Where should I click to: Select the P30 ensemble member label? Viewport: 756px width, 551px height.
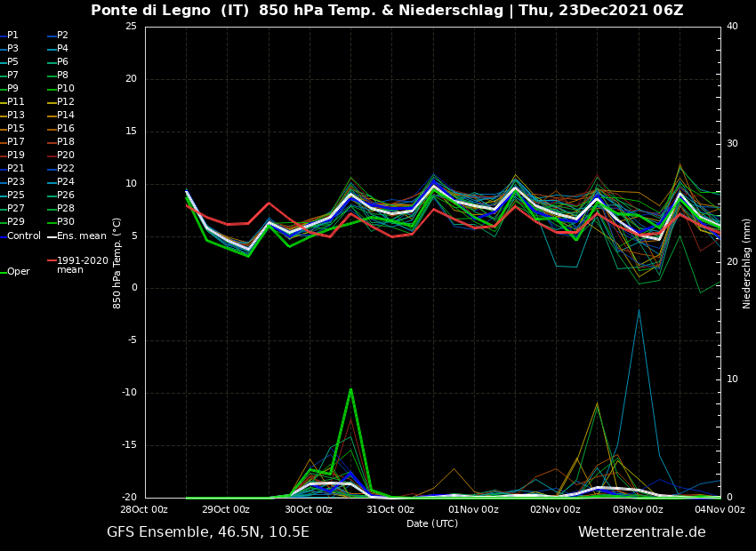pyautogui.click(x=65, y=222)
